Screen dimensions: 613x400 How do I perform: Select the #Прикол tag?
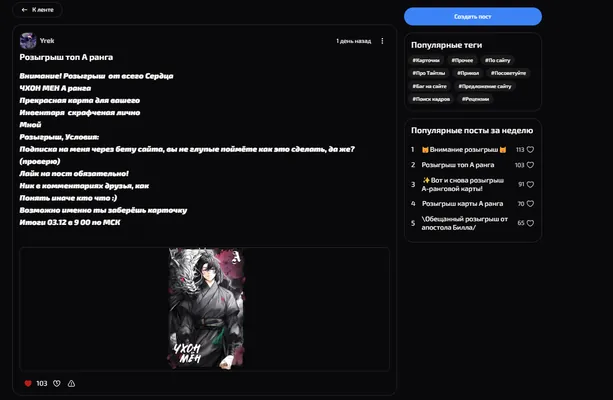tap(468, 73)
